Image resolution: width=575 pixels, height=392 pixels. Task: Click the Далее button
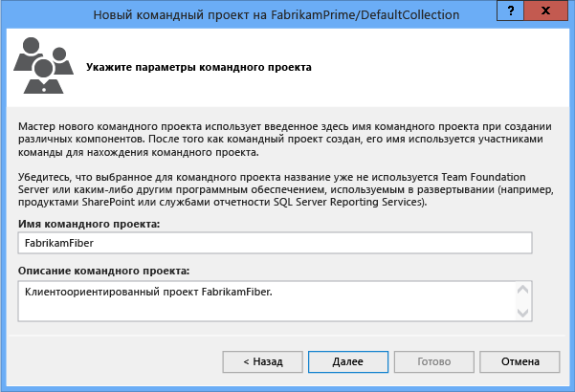pos(348,362)
